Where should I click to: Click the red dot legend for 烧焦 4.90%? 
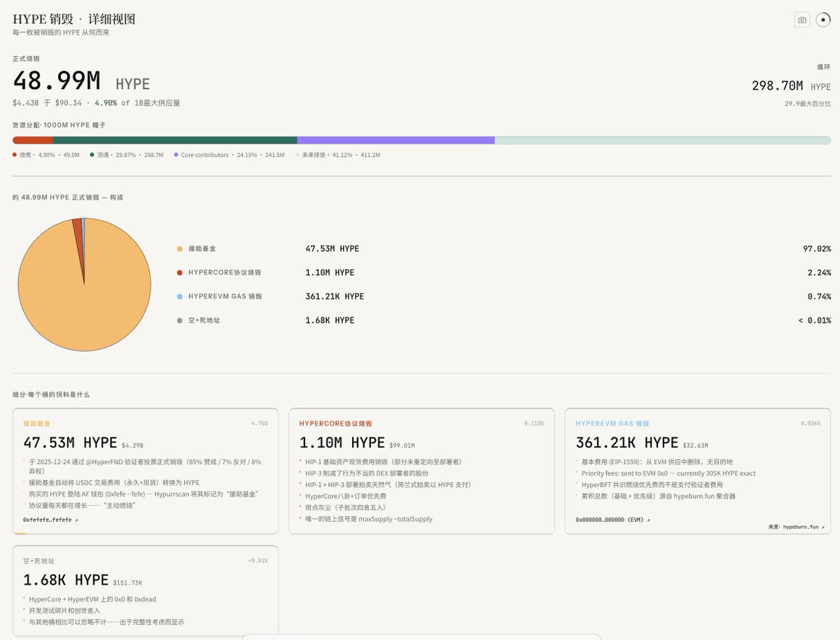coord(15,155)
